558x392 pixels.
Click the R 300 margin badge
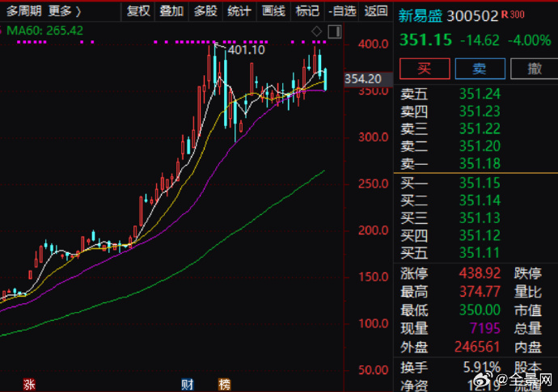(x=513, y=15)
